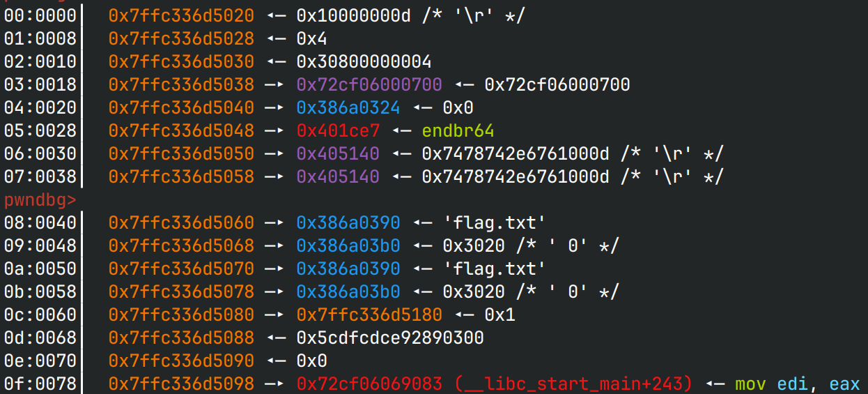Click the green endbr64 instruction

[x=458, y=130]
